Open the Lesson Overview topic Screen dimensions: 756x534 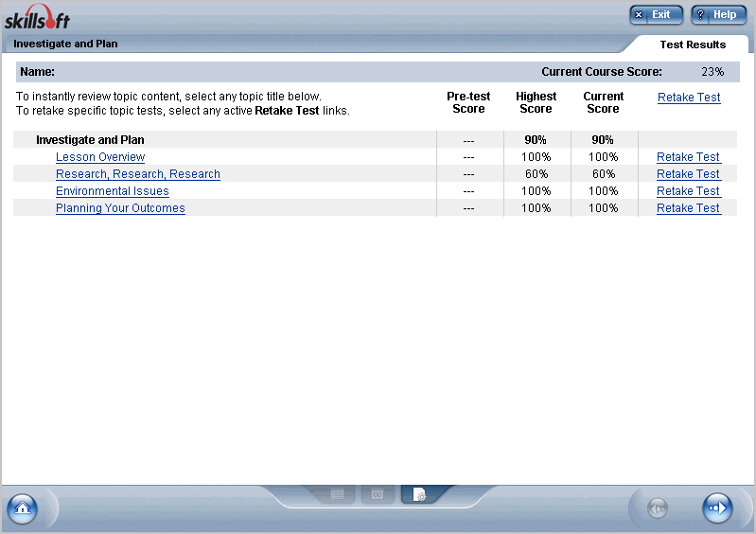(100, 157)
